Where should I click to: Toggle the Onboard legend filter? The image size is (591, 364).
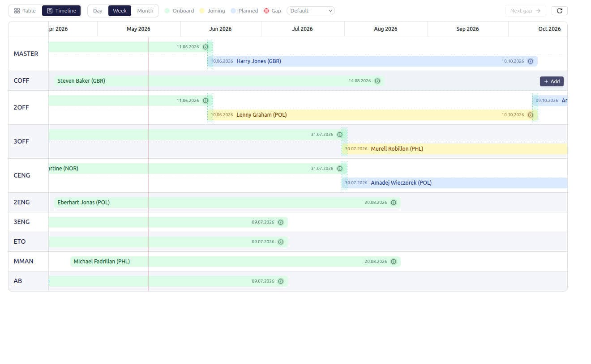tap(179, 11)
